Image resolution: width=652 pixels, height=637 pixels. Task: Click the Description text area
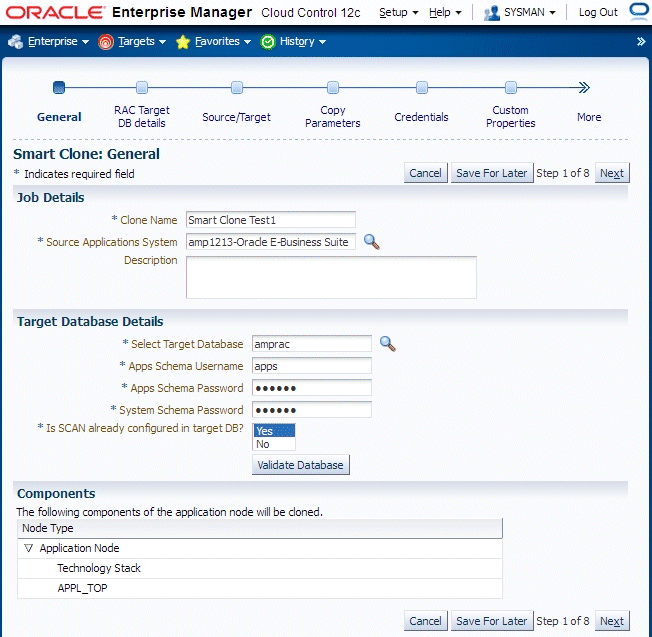click(331, 277)
